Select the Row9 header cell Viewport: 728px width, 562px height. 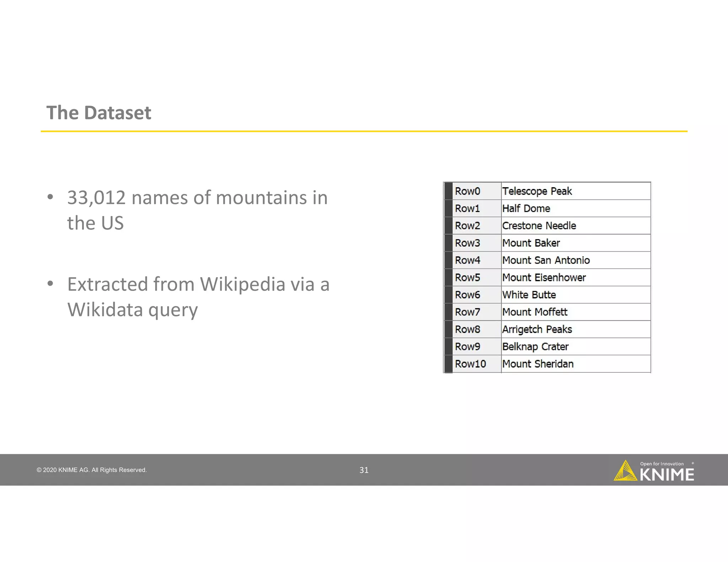(476, 346)
